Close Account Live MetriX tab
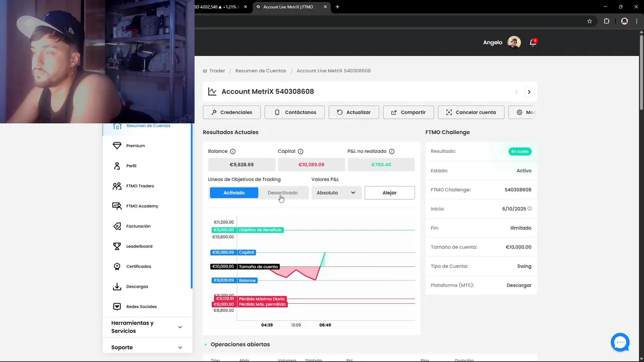 click(x=325, y=7)
